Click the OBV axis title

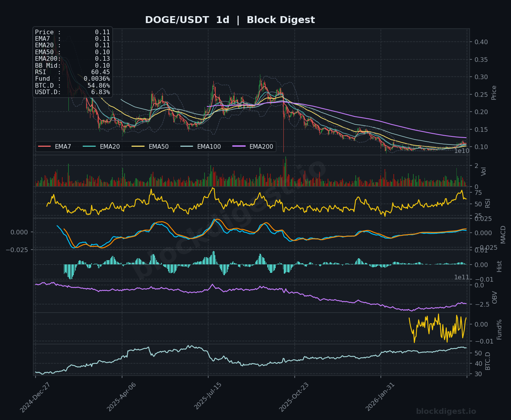click(495, 297)
